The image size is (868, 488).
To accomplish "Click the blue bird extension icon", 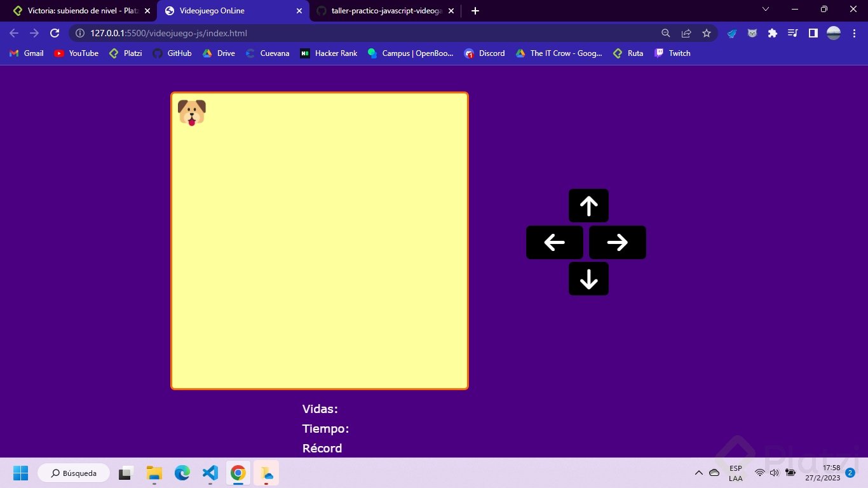I will 732,33.
